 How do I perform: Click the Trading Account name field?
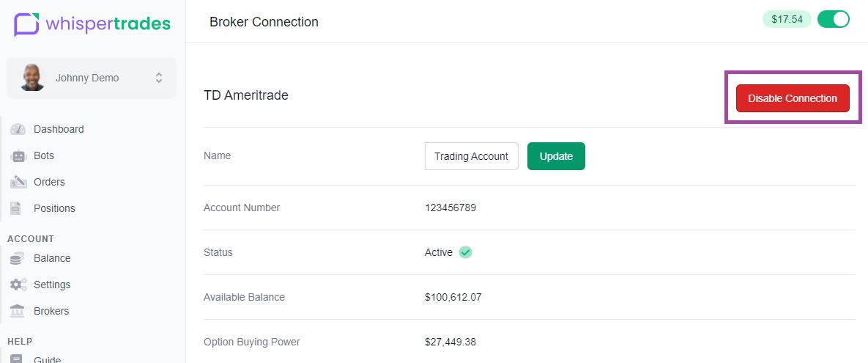[x=472, y=156]
